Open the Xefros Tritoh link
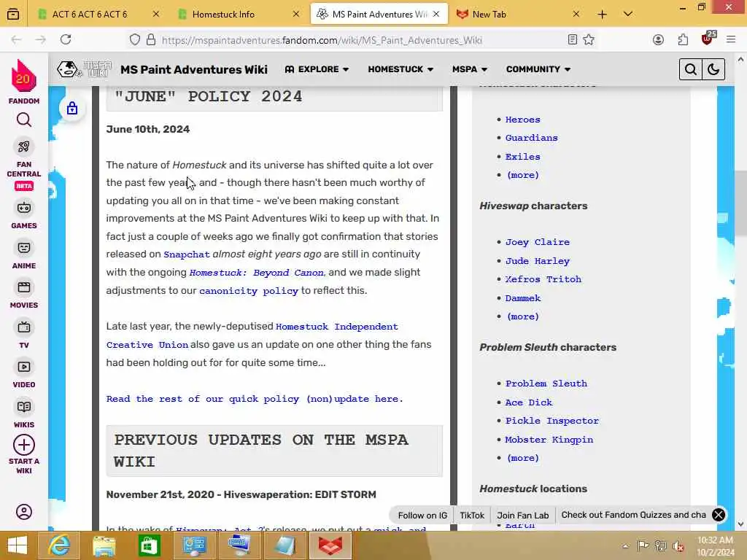 [x=543, y=279]
